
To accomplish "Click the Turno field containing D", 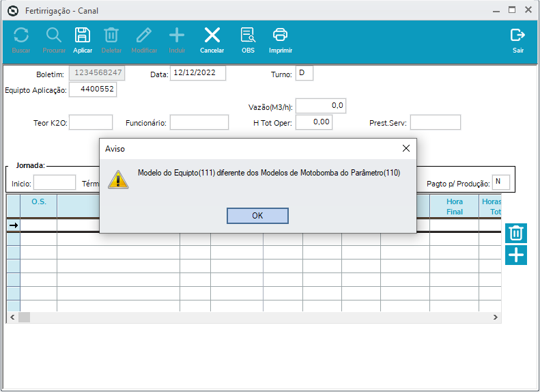I will pos(304,73).
